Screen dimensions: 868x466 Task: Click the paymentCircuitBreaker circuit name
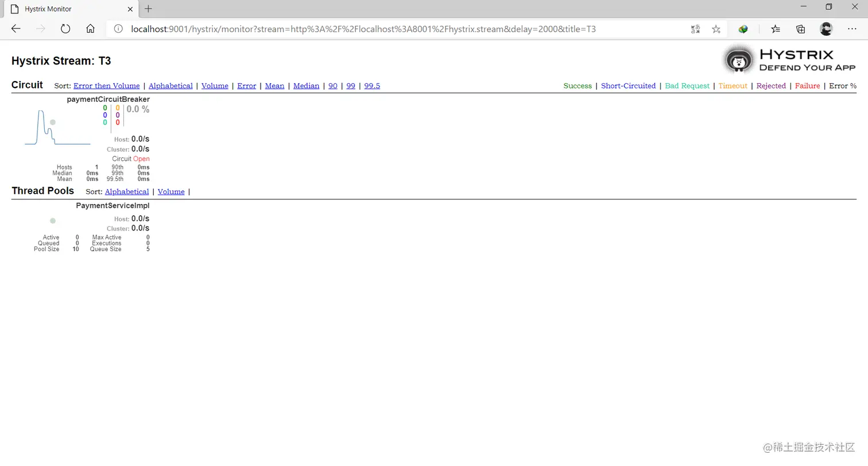coord(108,99)
